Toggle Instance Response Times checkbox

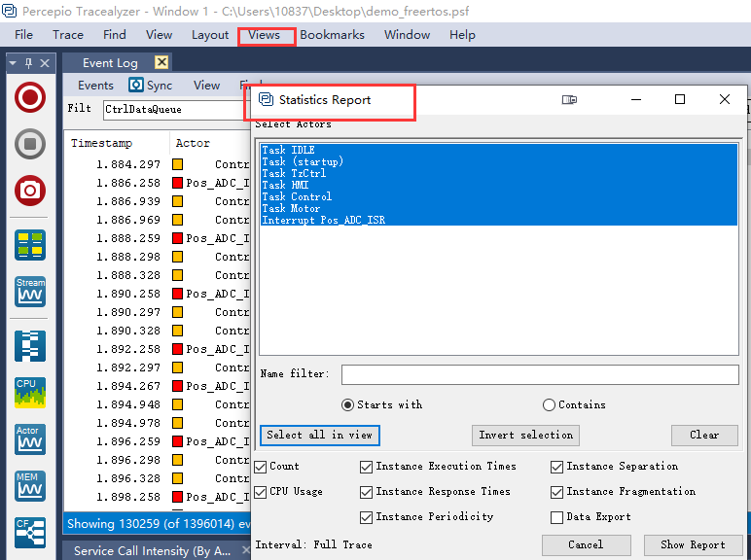(x=366, y=492)
